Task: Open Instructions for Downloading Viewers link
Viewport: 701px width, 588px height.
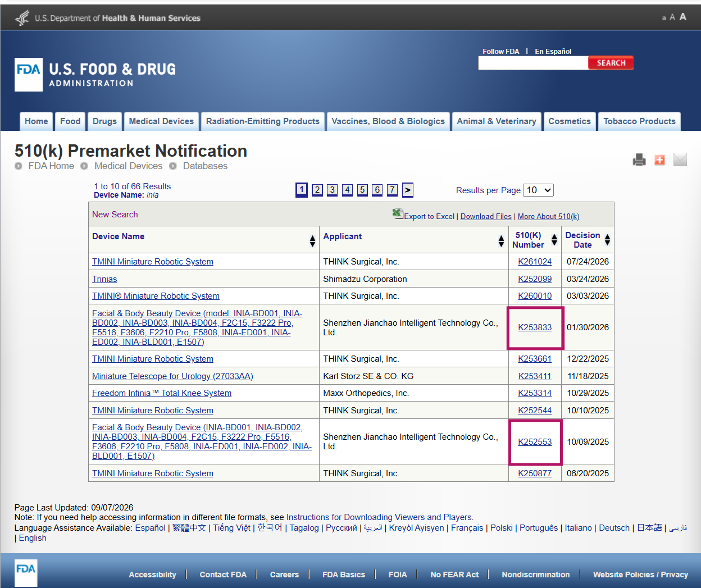Action: (380, 517)
